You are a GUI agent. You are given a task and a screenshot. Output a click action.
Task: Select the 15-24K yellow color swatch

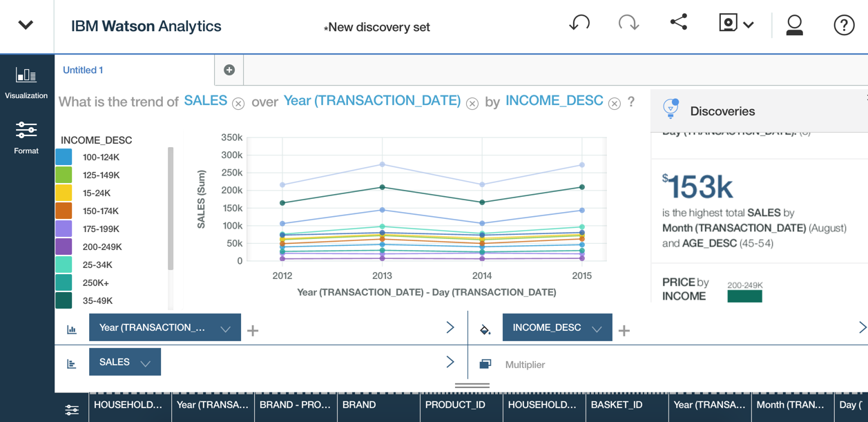(x=64, y=193)
